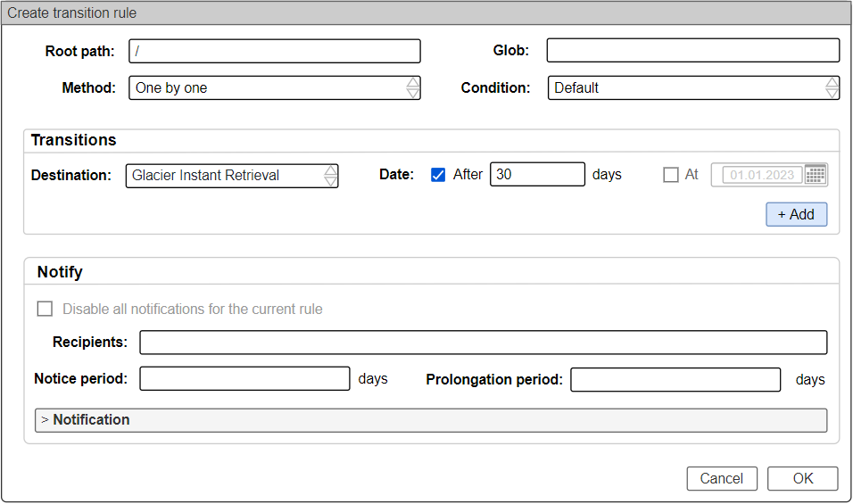The height and width of the screenshot is (504, 853).
Task: Open the Method dropdown showing One by one
Action: pyautogui.click(x=275, y=87)
